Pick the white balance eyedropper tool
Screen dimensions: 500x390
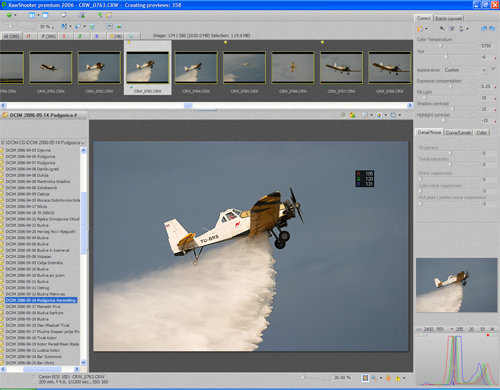[x=442, y=29]
